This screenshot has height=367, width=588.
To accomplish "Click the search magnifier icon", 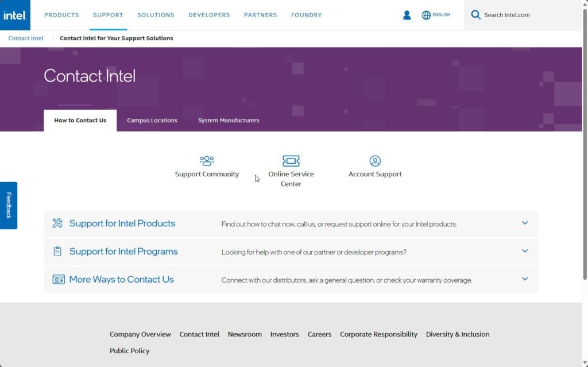I will (475, 15).
